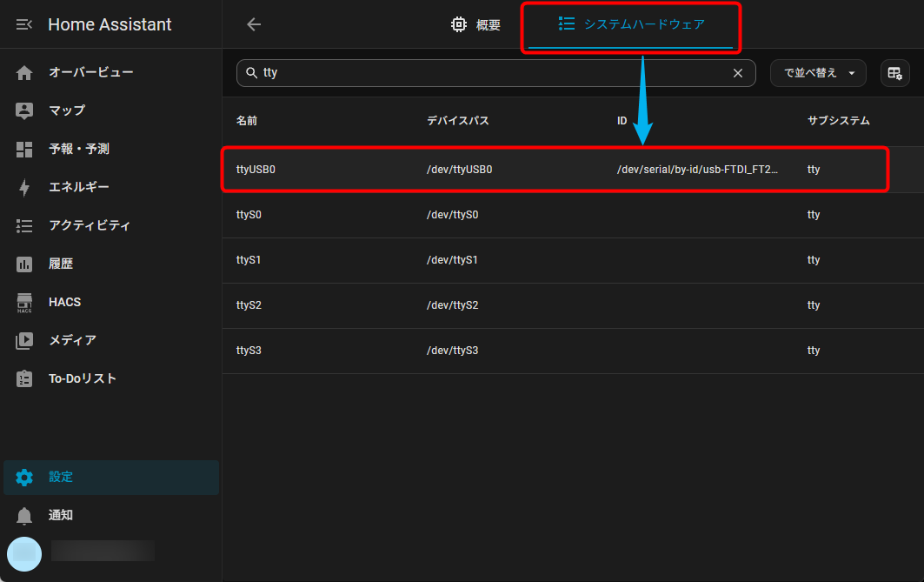This screenshot has height=582, width=924.
Task: Open the table column settings icon
Action: (x=894, y=73)
